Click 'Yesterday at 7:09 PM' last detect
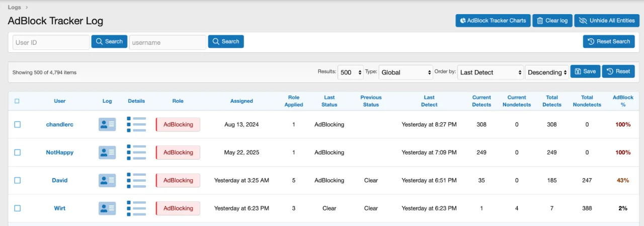This screenshot has height=226, width=644. click(429, 153)
